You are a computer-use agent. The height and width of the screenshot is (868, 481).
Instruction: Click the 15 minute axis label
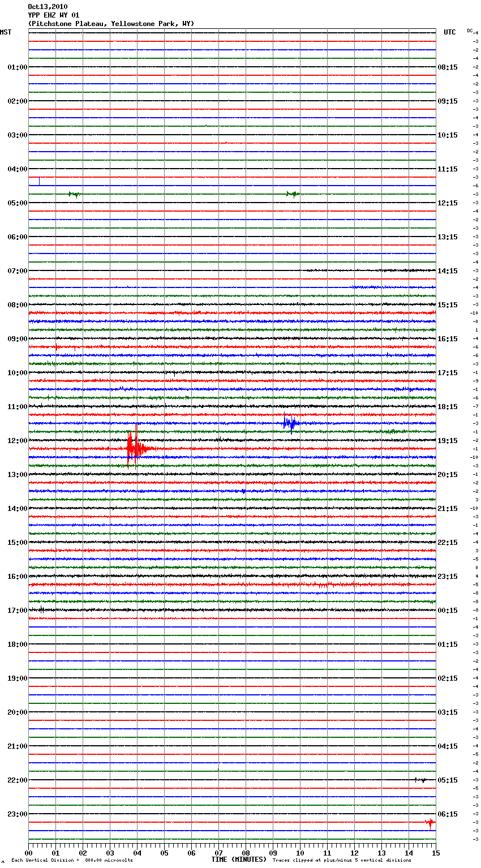(436, 853)
